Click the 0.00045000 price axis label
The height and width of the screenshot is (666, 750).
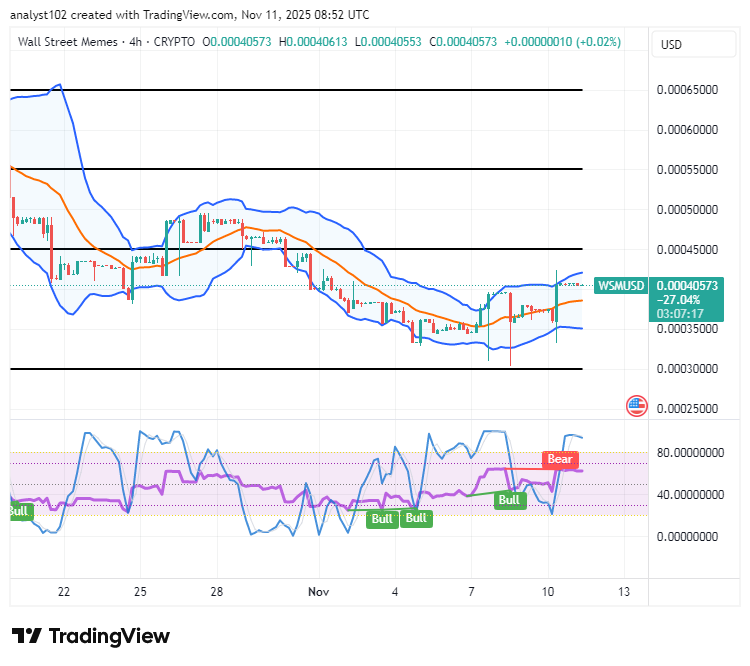[x=687, y=250]
